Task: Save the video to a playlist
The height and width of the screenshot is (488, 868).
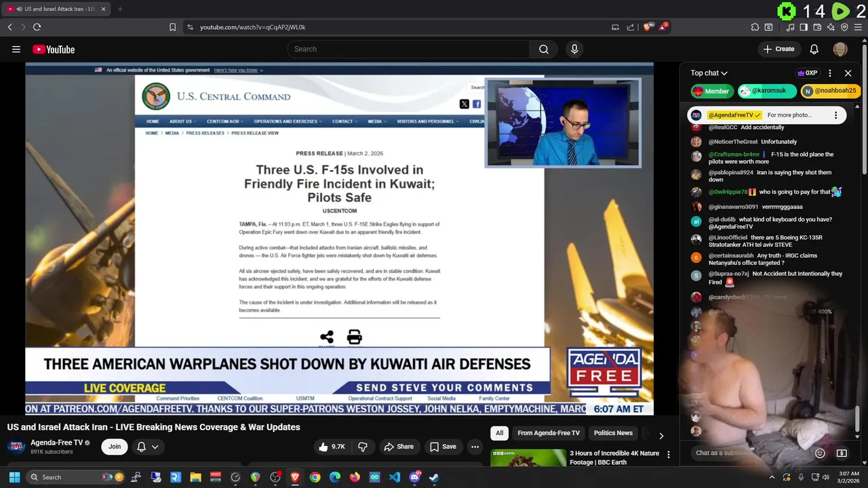Action: (x=443, y=447)
